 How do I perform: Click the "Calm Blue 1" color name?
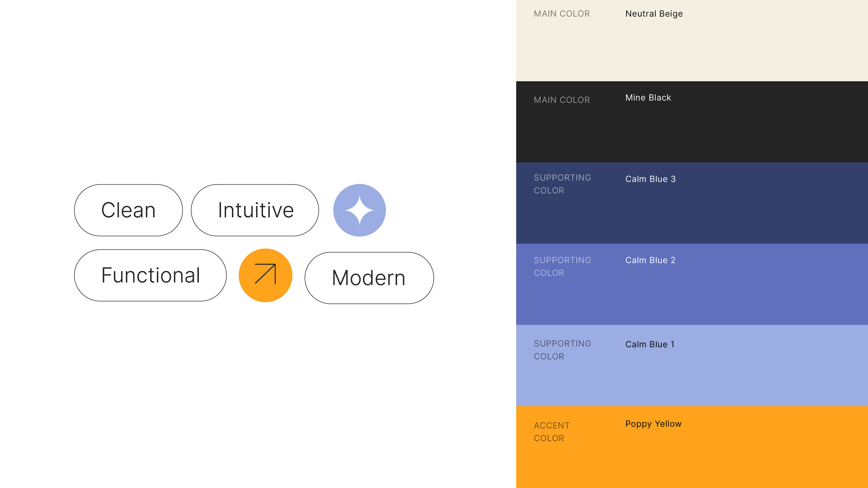[x=650, y=344]
